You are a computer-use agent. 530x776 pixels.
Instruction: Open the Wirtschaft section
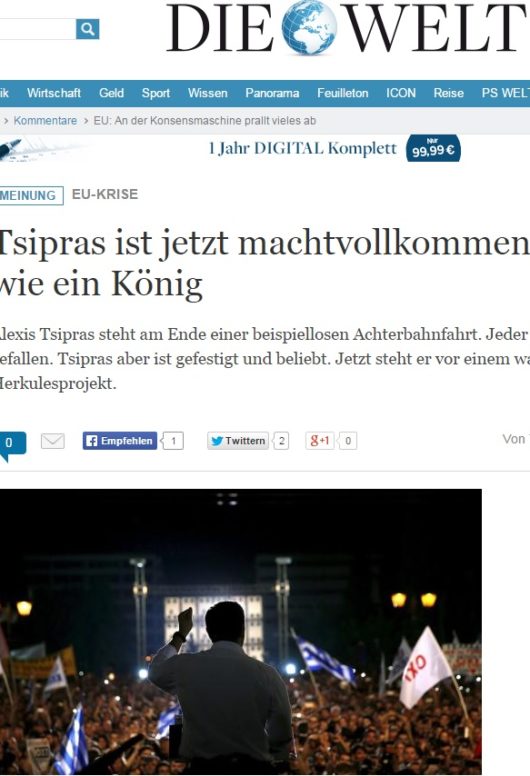click(54, 93)
